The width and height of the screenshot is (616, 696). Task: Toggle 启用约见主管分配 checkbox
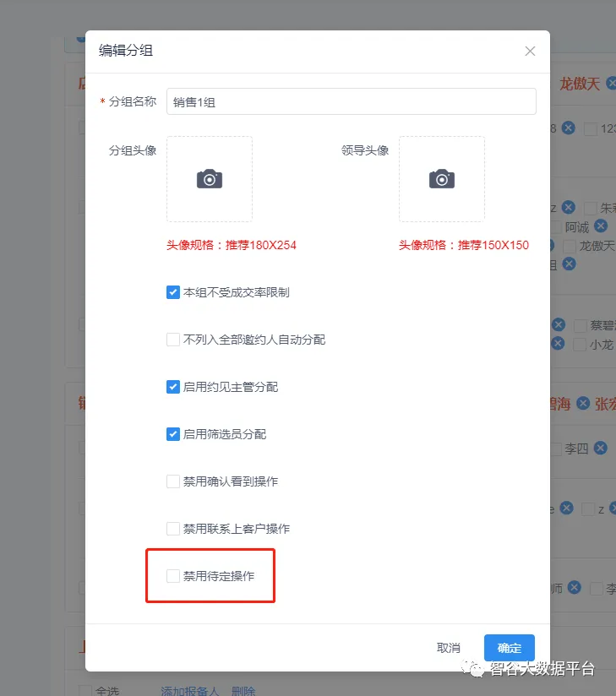point(173,387)
